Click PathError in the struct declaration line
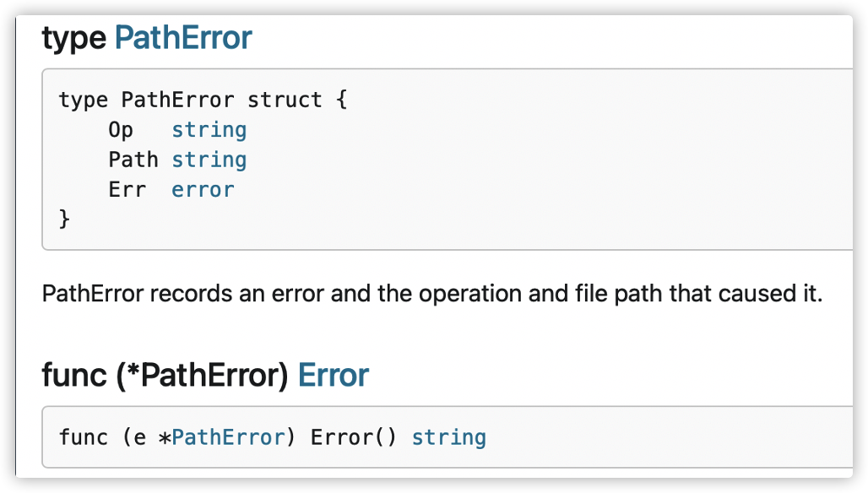 177,100
